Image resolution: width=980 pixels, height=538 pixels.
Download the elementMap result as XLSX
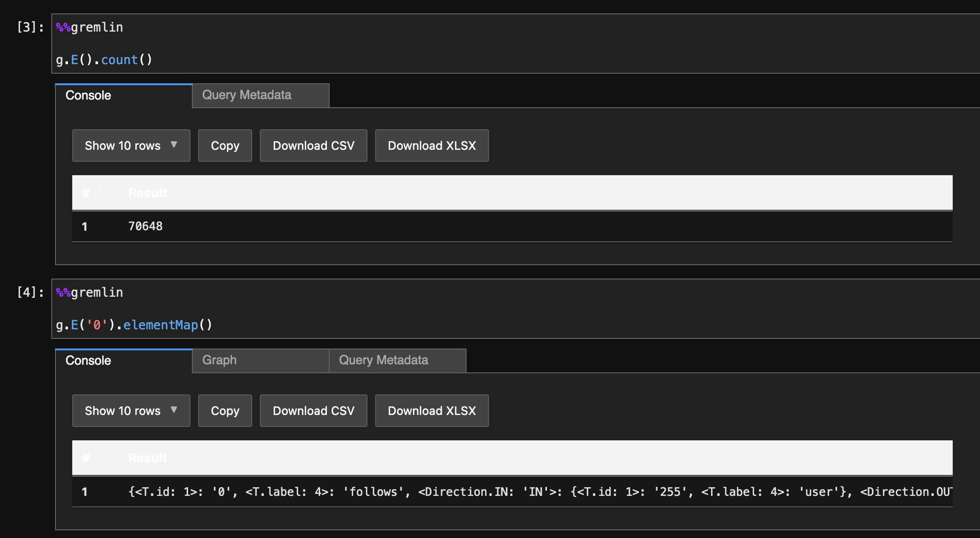click(x=432, y=410)
